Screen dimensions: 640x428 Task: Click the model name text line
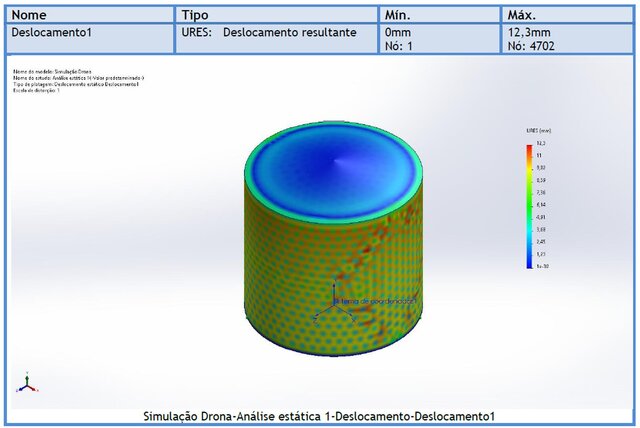(50, 72)
